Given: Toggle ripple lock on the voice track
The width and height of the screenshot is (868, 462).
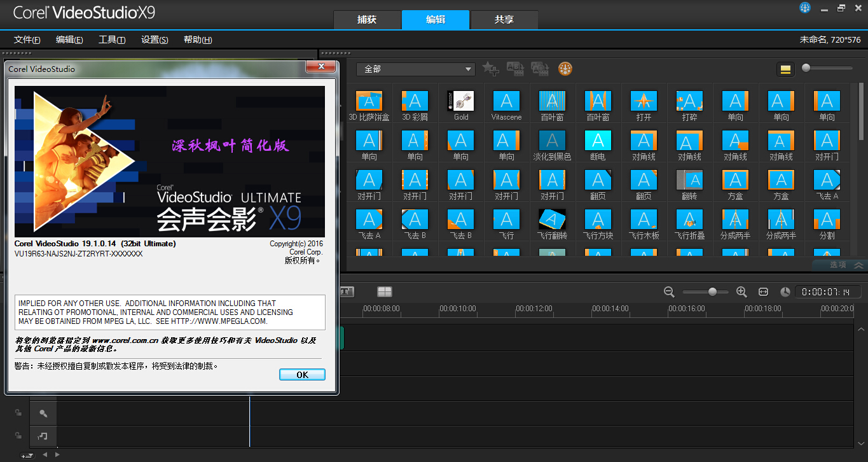Looking at the screenshot, I should 18,412.
